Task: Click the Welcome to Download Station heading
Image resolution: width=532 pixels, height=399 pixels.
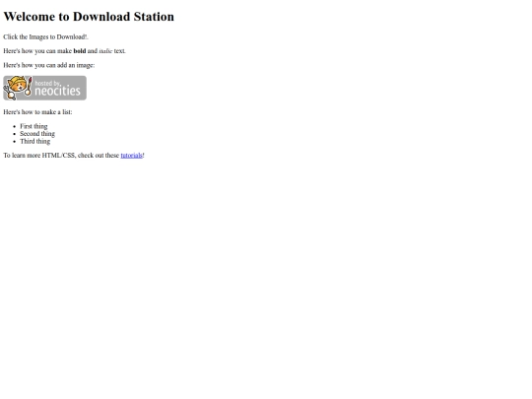Action: 89,17
